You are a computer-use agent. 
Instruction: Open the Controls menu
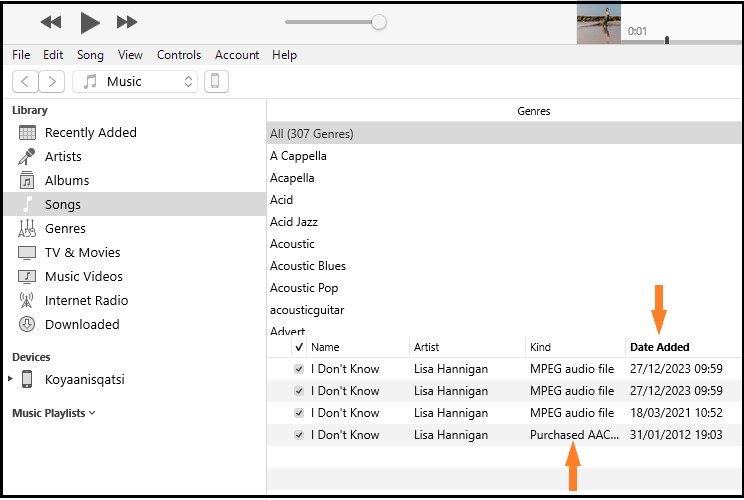click(179, 55)
